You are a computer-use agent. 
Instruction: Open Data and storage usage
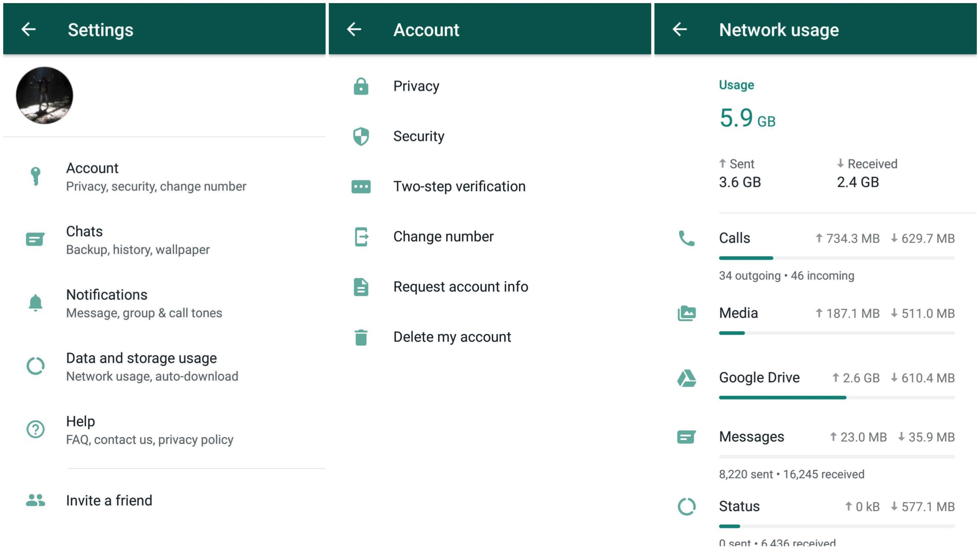tap(152, 367)
